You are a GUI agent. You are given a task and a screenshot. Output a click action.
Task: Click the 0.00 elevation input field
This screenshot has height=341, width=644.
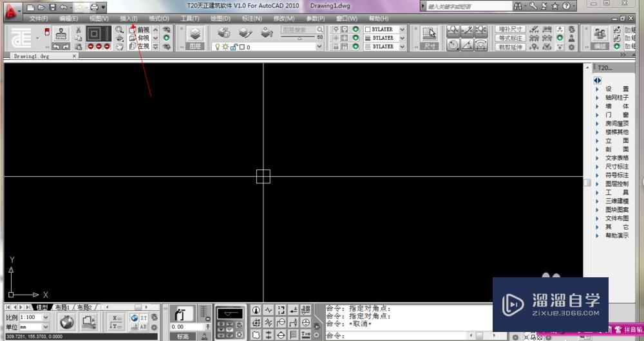(x=187, y=327)
